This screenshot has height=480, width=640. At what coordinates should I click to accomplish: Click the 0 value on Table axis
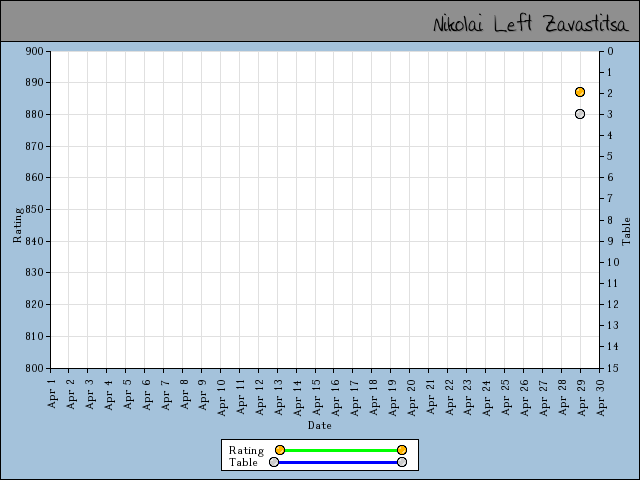click(x=610, y=51)
